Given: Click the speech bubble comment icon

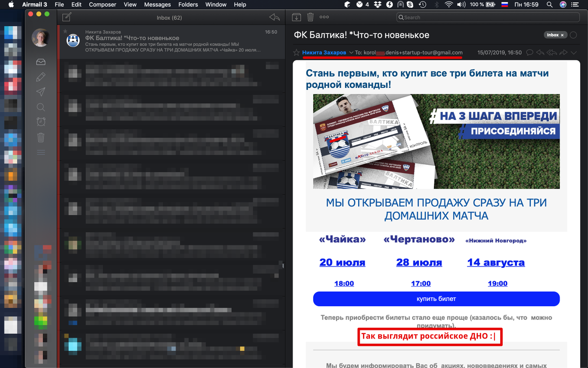Looking at the screenshot, I should tap(529, 53).
